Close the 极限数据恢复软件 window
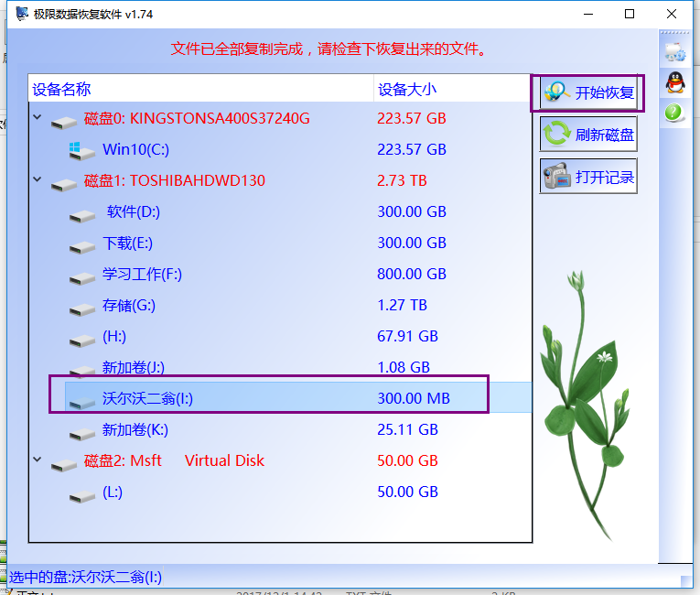 pos(672,14)
